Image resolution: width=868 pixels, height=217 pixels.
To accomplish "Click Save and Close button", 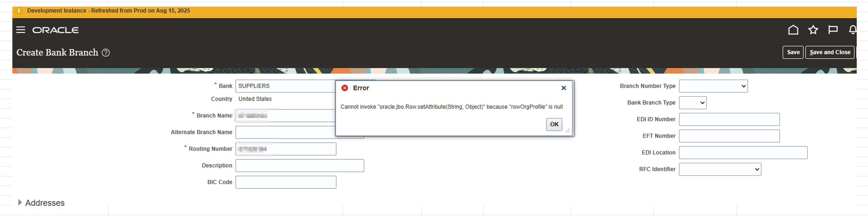I will tap(830, 52).
